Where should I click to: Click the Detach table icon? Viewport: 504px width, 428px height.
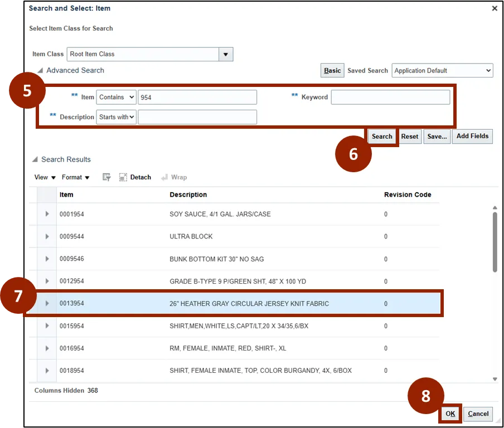(x=123, y=177)
